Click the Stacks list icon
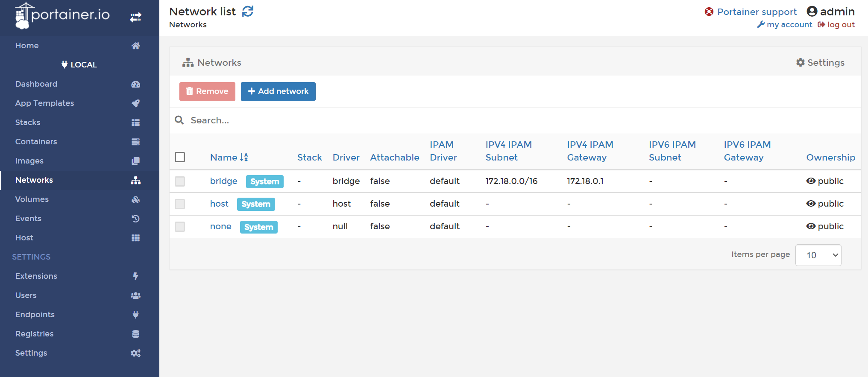This screenshot has width=868, height=377. pos(135,123)
